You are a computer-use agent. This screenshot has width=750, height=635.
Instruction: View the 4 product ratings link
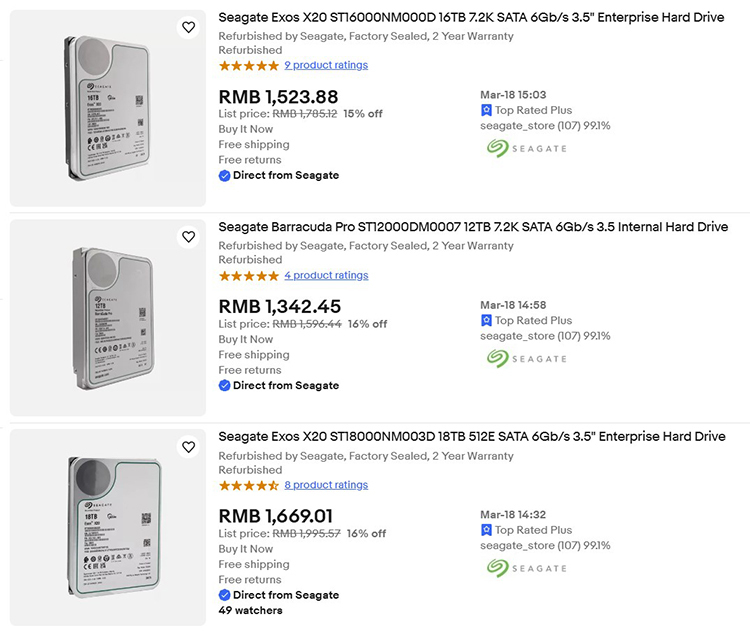coord(326,275)
